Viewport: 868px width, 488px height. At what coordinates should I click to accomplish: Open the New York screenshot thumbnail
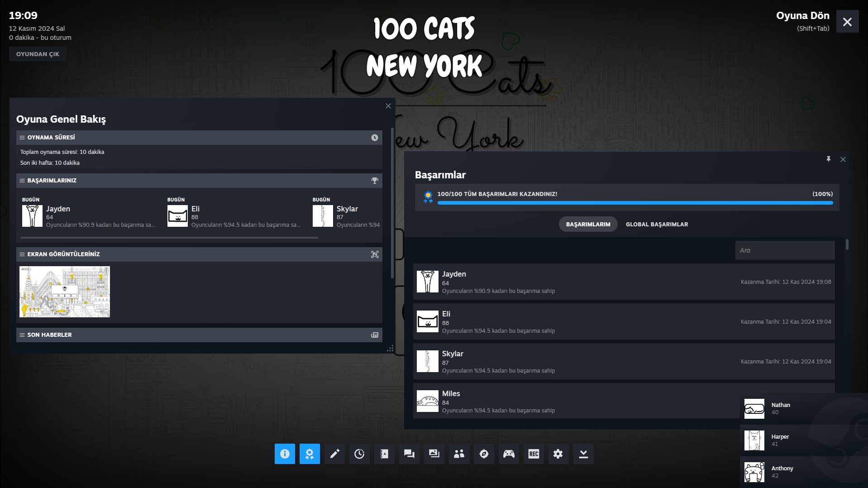point(65,292)
